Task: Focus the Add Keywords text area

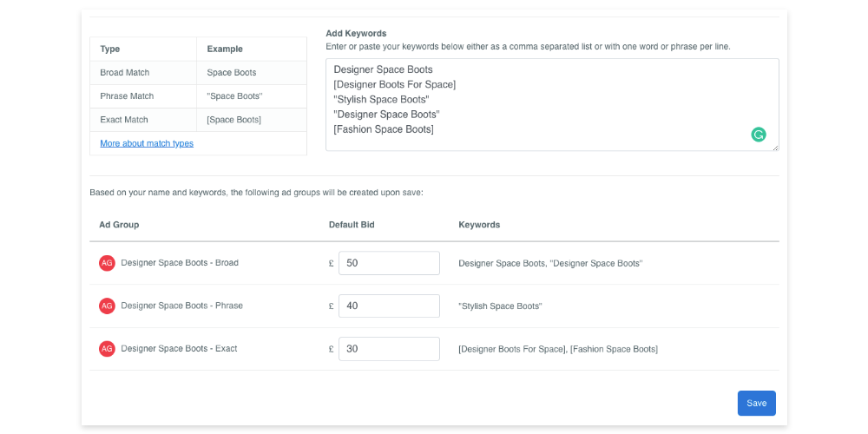Action: (552, 105)
